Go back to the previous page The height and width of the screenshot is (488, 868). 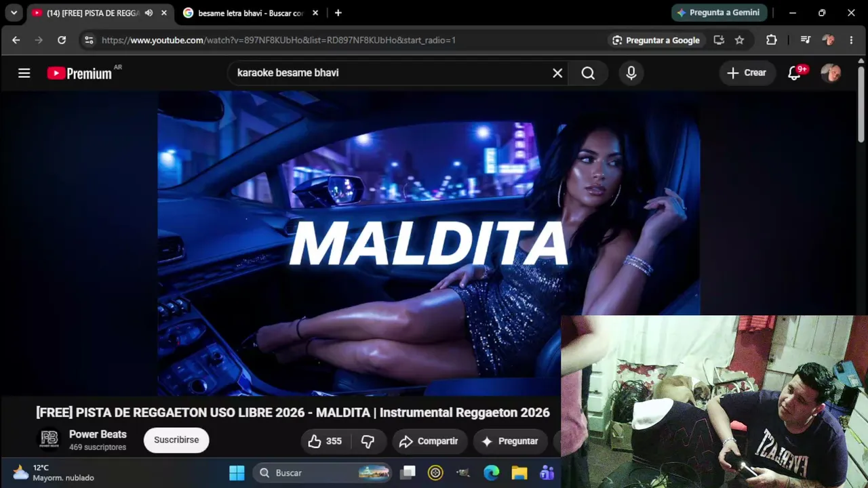point(16,40)
